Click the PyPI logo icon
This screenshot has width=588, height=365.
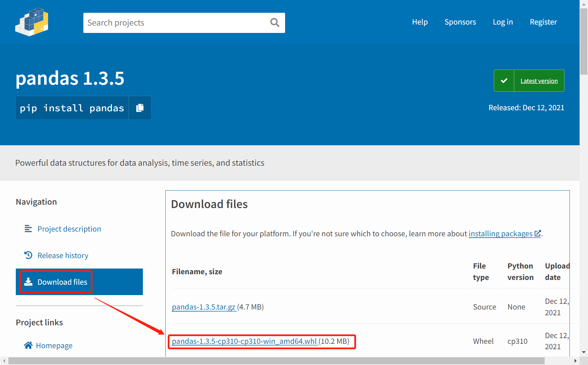coord(32,22)
